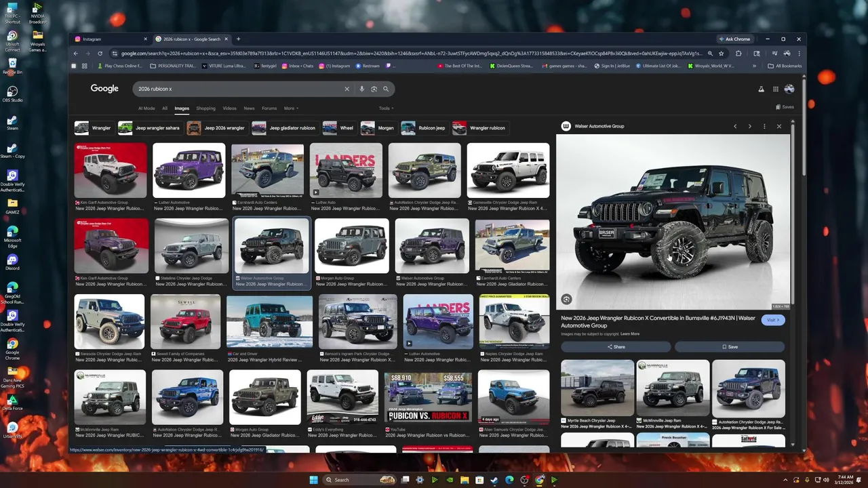The height and width of the screenshot is (488, 868).
Task: Filter by Wheel chip
Action: 339,128
